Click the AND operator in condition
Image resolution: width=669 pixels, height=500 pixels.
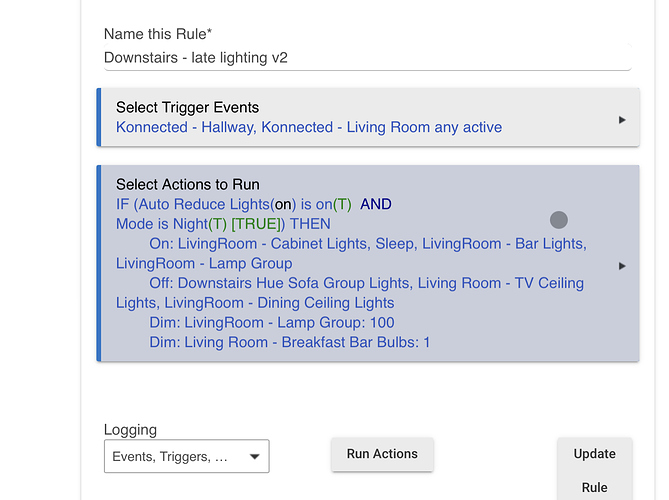tap(376, 204)
